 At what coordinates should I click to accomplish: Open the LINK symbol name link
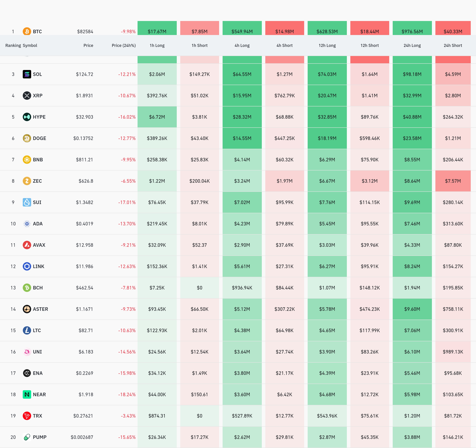click(x=38, y=266)
